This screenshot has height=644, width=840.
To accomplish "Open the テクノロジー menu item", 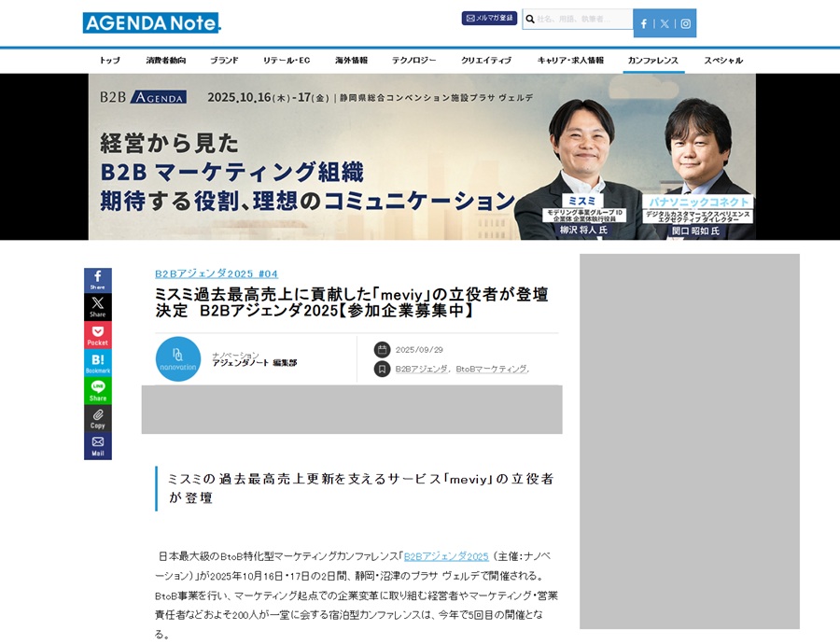I will pos(413,60).
